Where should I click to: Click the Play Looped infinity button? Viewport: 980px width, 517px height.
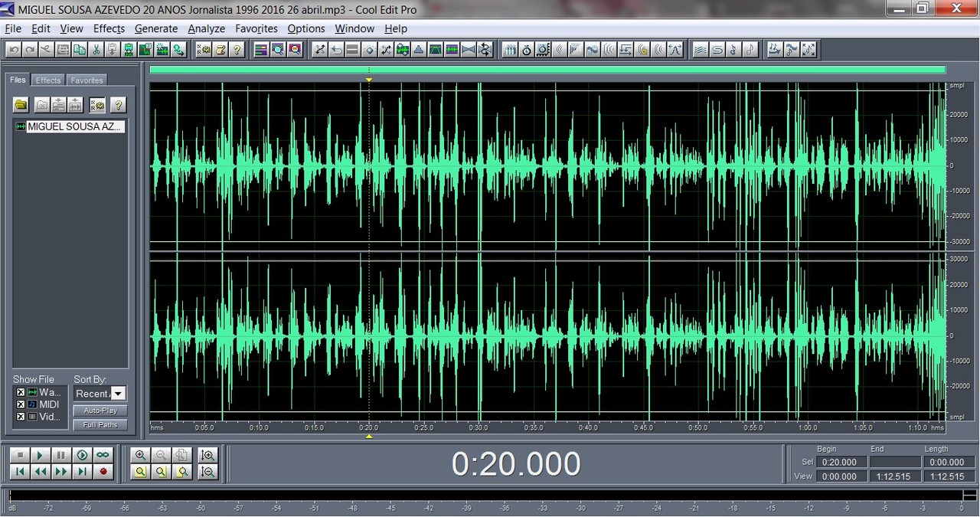coord(103,455)
